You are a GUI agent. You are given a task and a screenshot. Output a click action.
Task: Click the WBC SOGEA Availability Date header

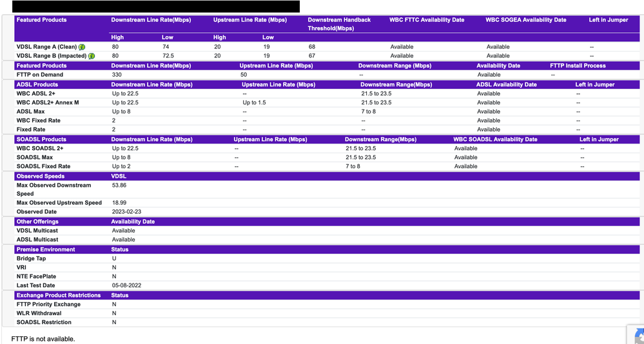(x=526, y=20)
